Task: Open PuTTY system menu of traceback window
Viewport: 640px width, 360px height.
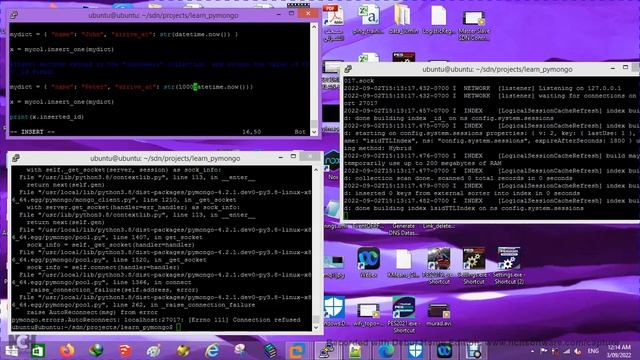Action: pyautogui.click(x=16, y=158)
